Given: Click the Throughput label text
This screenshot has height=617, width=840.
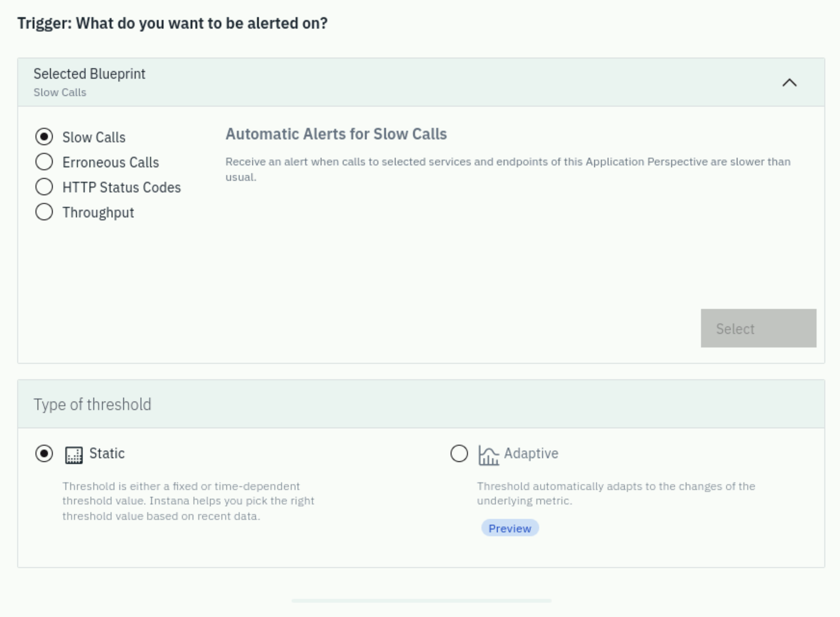Looking at the screenshot, I should [x=98, y=213].
